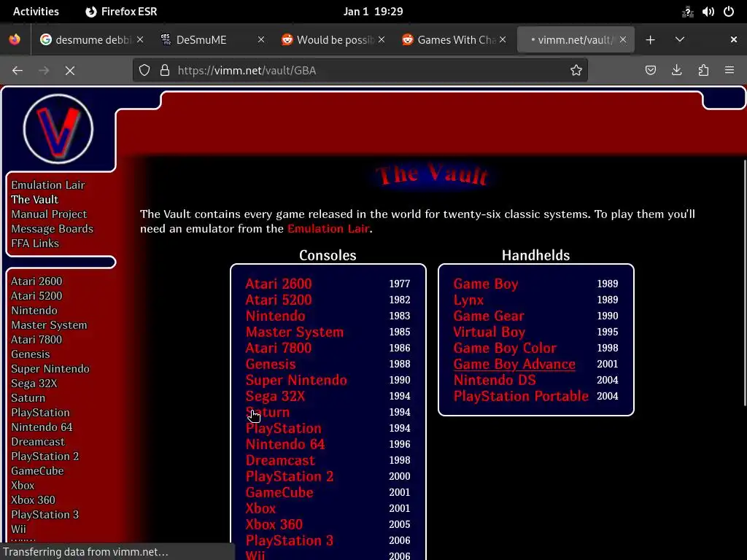The image size is (747, 560).
Task: Open PlayStation 3 in left sidebar
Action: pos(44,515)
